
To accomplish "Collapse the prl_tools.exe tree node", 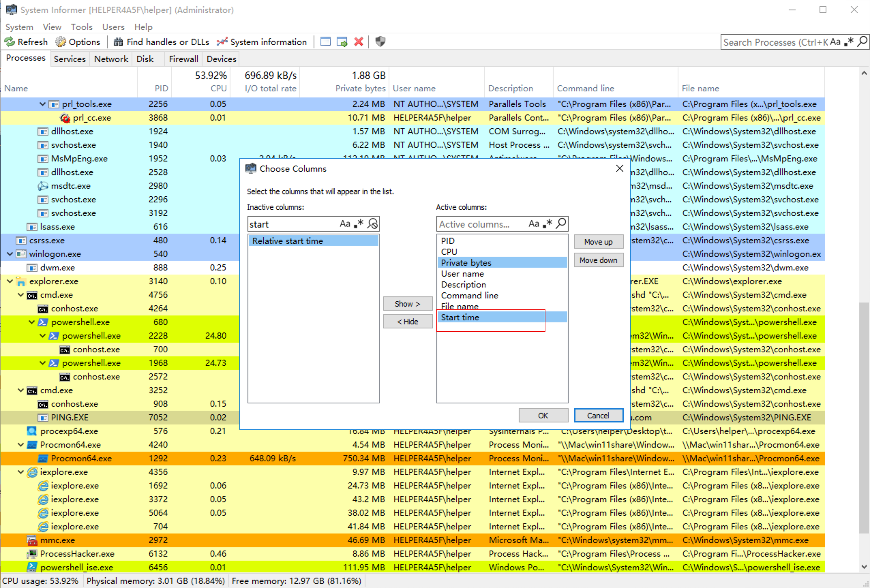I will point(43,104).
